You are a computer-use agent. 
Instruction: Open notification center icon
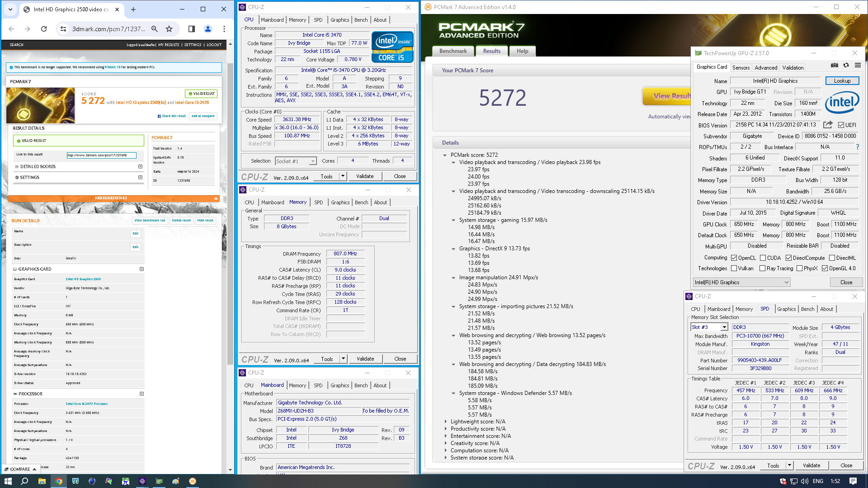coord(853,481)
